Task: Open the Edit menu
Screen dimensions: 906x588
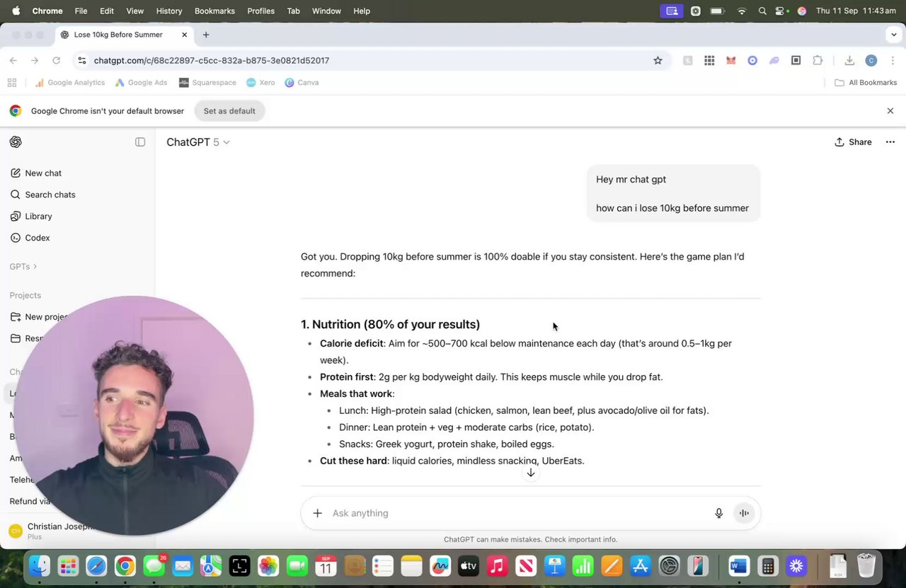Action: 107,11
